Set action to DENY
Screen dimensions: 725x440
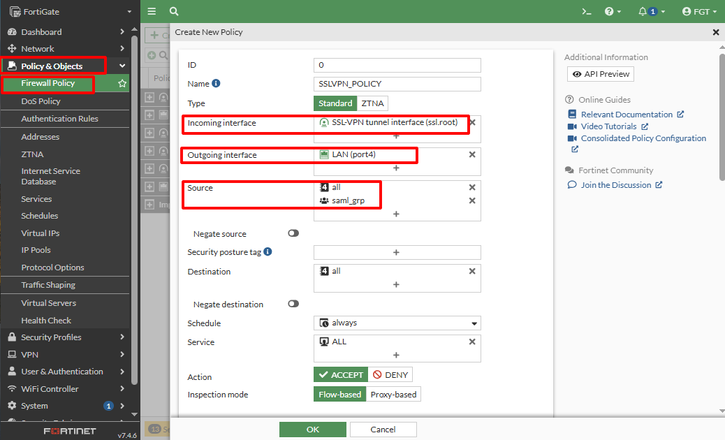tap(390, 374)
